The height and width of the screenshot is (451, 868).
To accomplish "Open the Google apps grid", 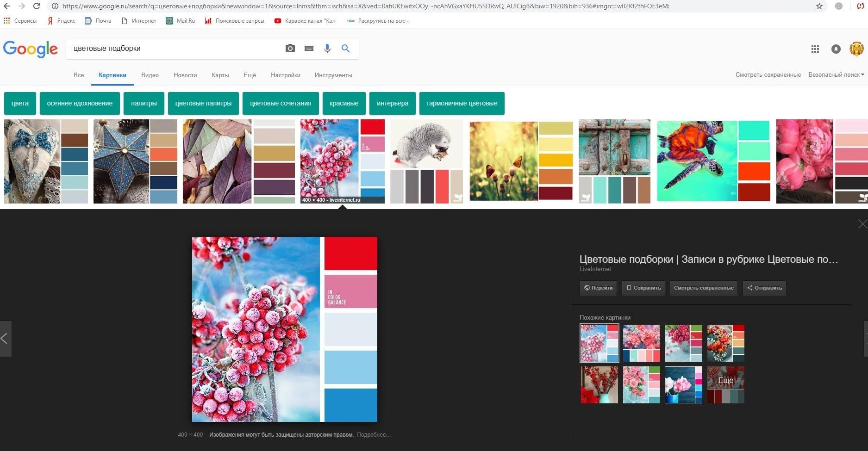I will point(815,49).
